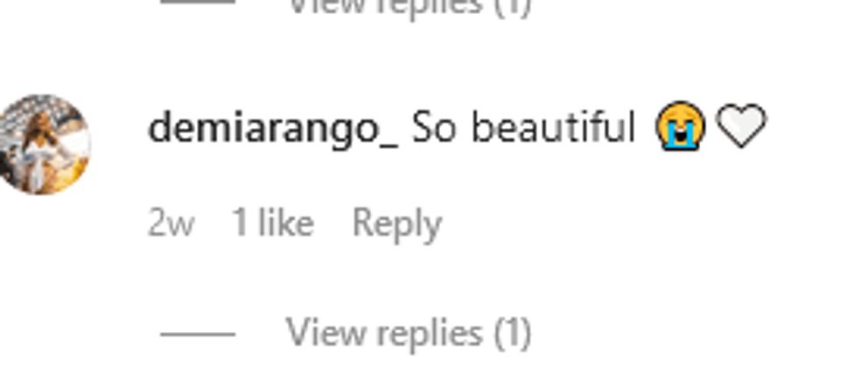Open the demiarango_ username link

[x=273, y=129]
